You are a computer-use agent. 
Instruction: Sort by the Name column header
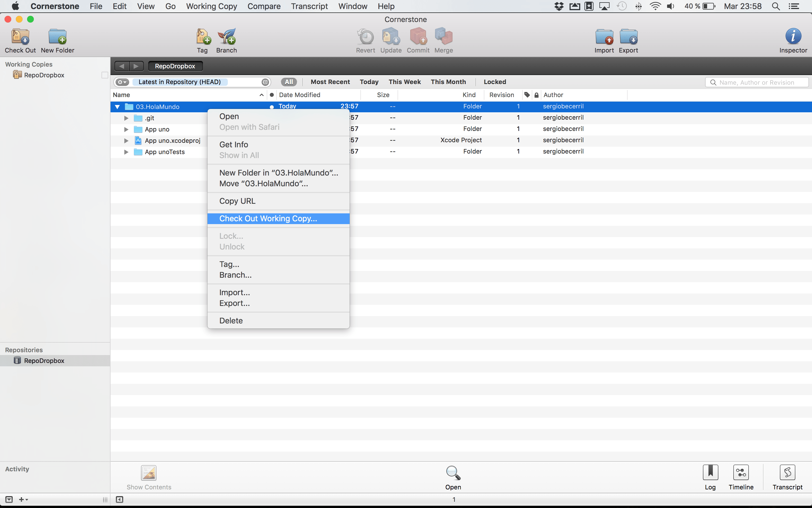[189, 95]
